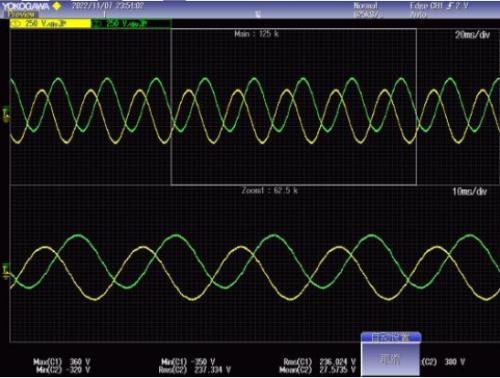Viewport: 500px width, 378px height.
Task: Click the ground level marker in zoom window
Action: click(7, 272)
